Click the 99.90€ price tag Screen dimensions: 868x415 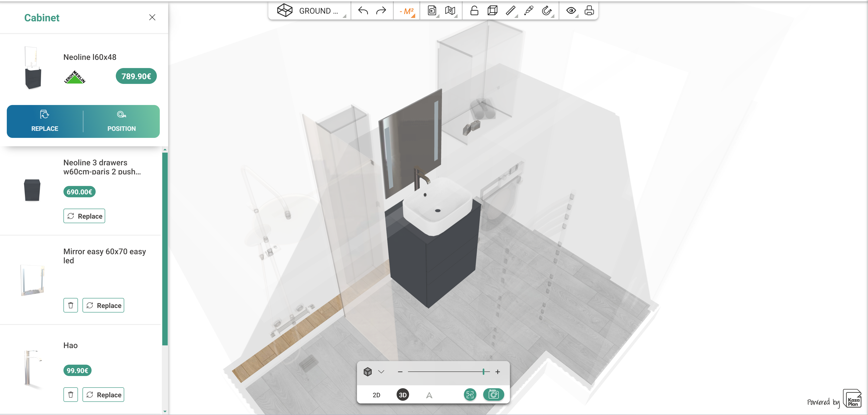pos(78,371)
